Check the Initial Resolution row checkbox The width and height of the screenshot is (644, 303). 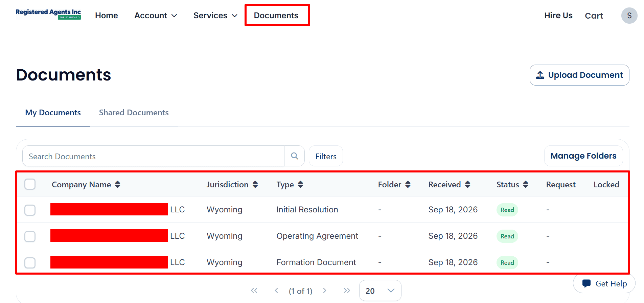(x=30, y=210)
